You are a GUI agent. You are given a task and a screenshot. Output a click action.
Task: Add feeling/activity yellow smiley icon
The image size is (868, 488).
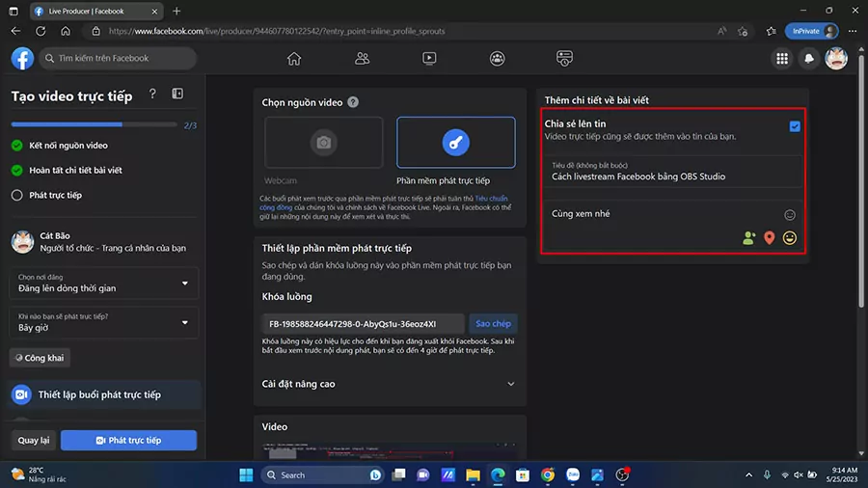(x=790, y=238)
